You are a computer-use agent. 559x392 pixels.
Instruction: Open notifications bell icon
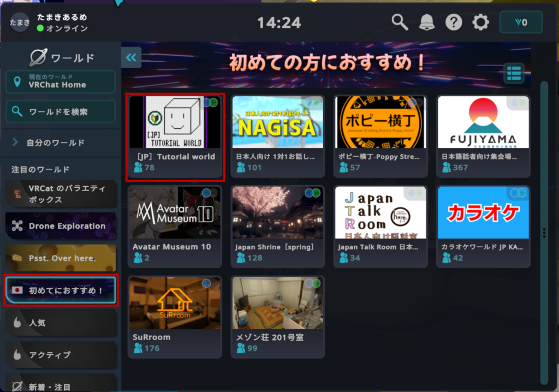pos(427,22)
